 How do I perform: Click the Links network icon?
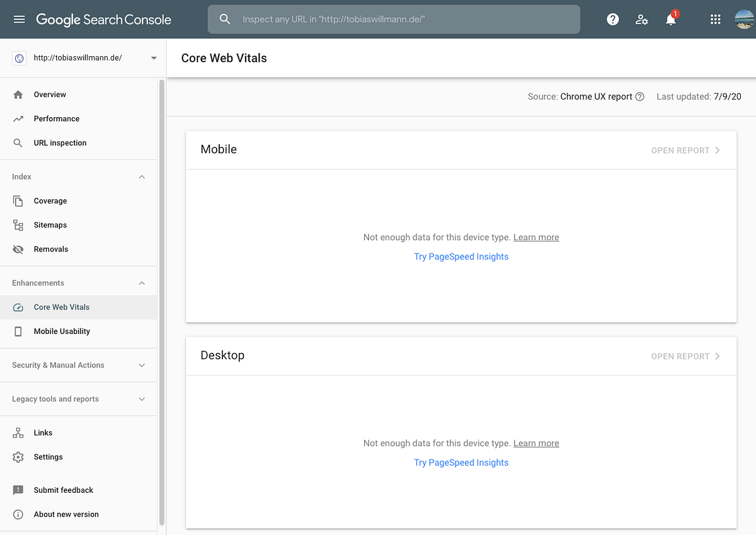[x=18, y=433]
